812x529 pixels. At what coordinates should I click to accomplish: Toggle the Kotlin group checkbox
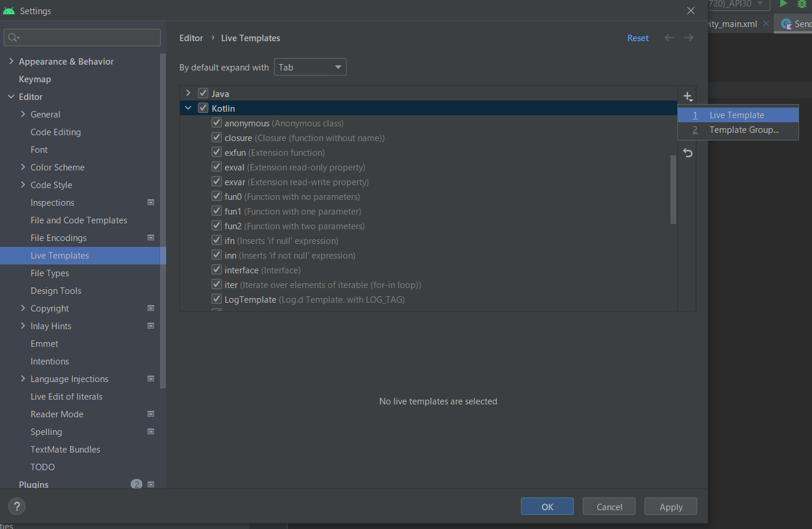tap(203, 108)
